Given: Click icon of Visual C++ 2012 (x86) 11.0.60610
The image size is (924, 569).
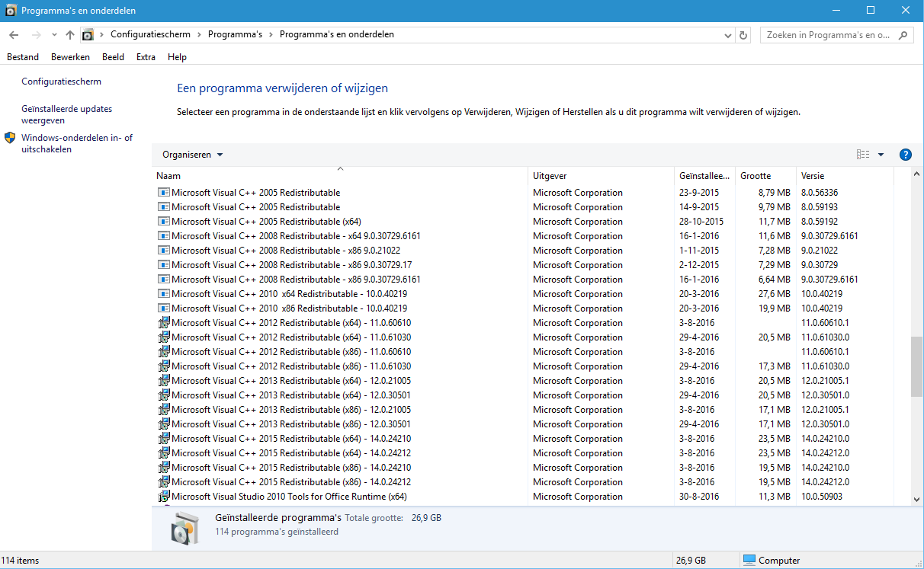Looking at the screenshot, I should [x=164, y=352].
